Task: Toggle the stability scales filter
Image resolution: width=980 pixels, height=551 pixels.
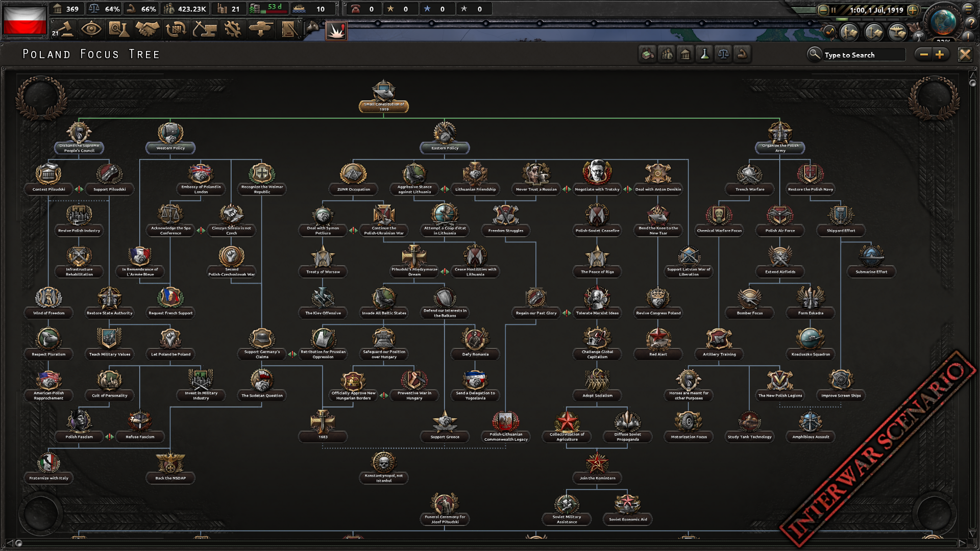Action: (x=723, y=54)
